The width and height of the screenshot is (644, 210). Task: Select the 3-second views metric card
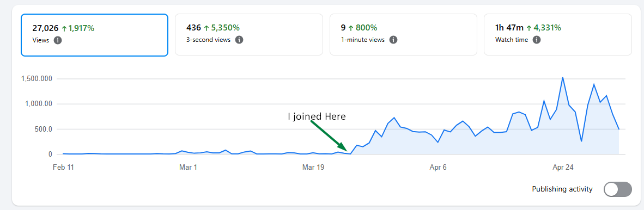point(249,35)
